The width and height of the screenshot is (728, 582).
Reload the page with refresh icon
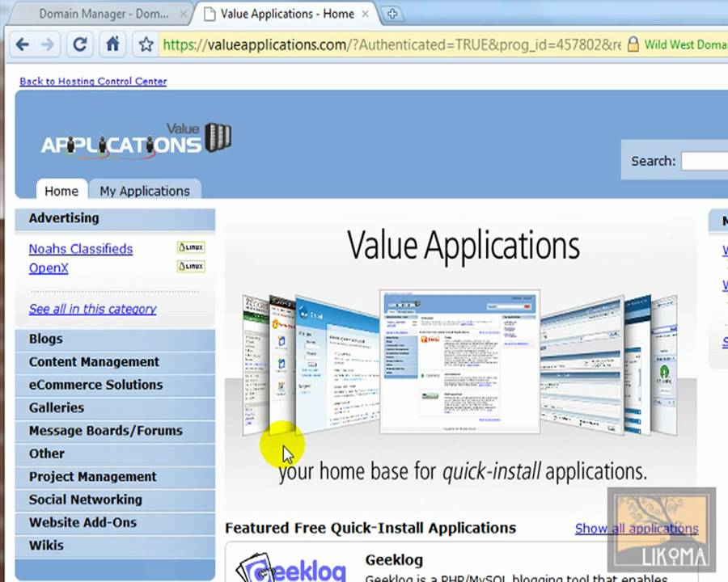click(x=80, y=44)
